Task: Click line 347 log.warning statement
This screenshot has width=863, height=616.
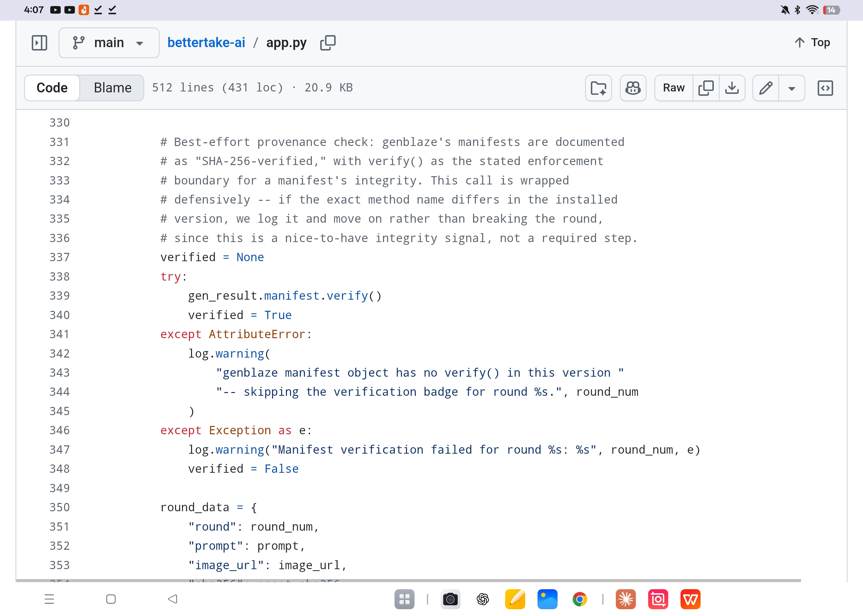Action: [444, 449]
